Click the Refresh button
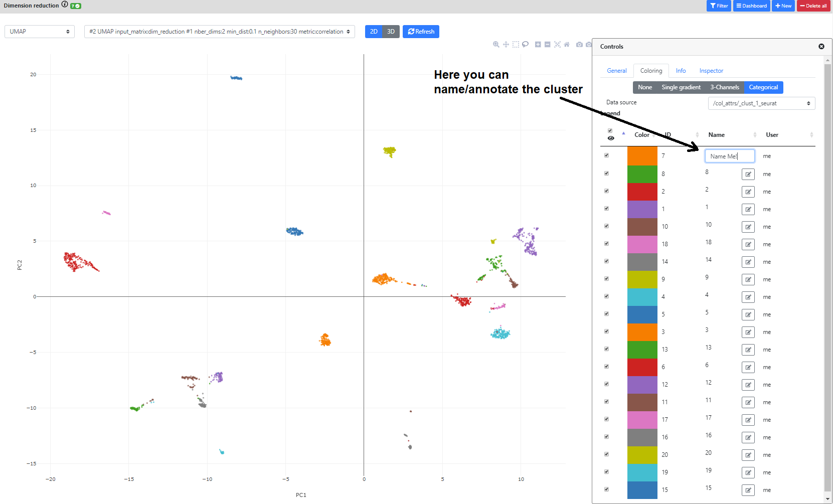The image size is (833, 504). pos(421,32)
